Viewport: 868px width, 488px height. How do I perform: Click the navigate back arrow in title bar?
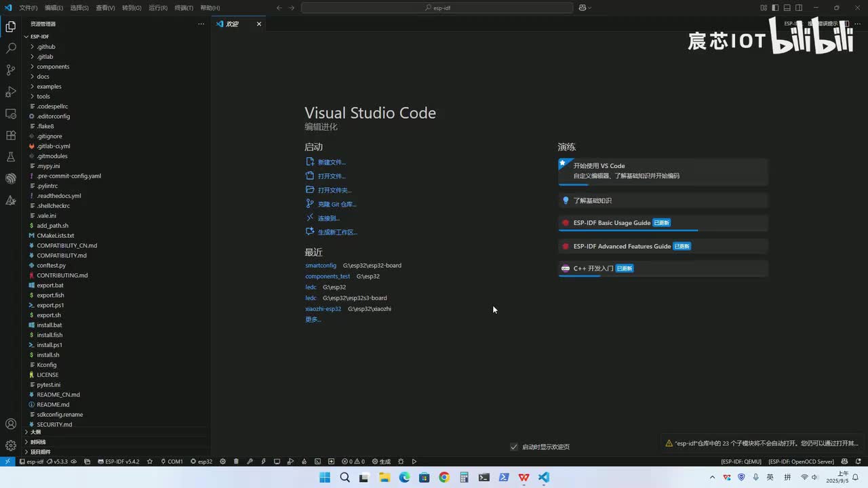(x=279, y=7)
